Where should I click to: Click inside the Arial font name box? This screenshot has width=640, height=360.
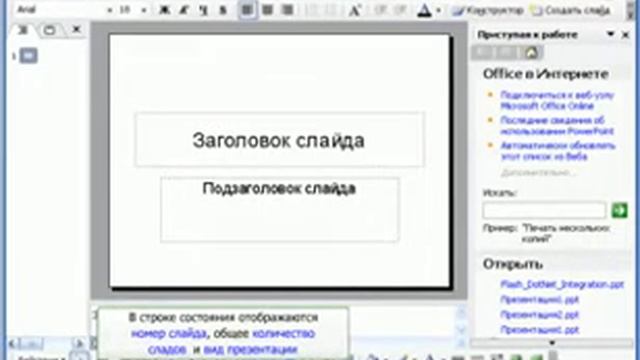pyautogui.click(x=60, y=10)
